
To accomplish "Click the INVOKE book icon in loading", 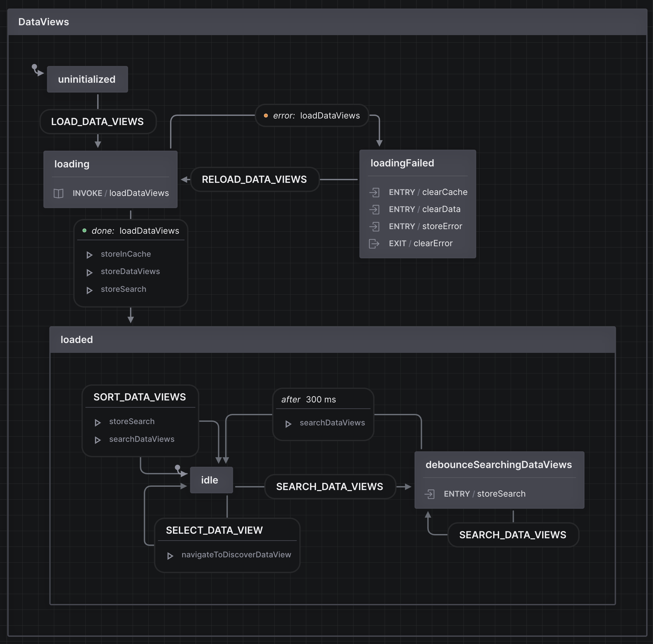I will click(58, 193).
